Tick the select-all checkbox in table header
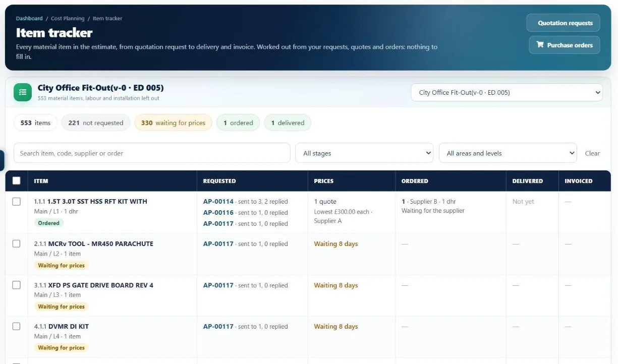Viewport: 618px width, 364px height. [x=17, y=180]
